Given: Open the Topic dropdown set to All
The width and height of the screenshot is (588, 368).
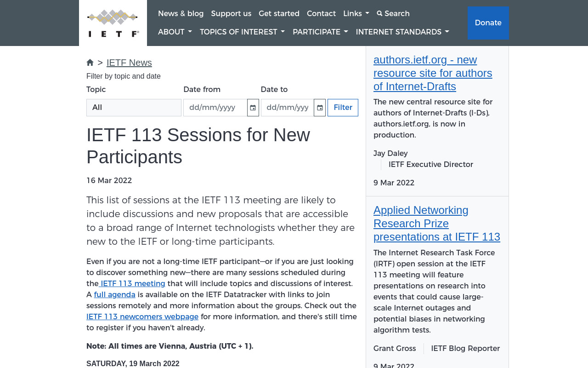Looking at the screenshot, I should 134,108.
